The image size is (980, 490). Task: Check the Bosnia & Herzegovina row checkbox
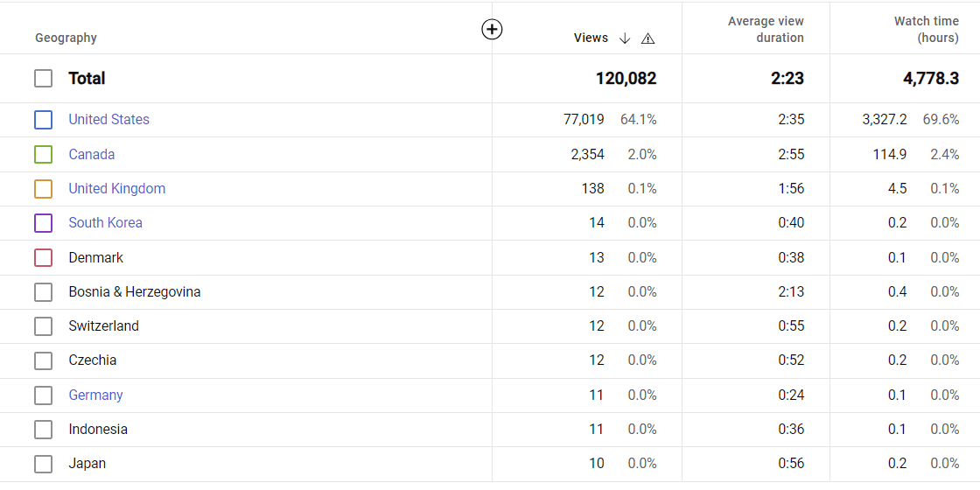(43, 292)
